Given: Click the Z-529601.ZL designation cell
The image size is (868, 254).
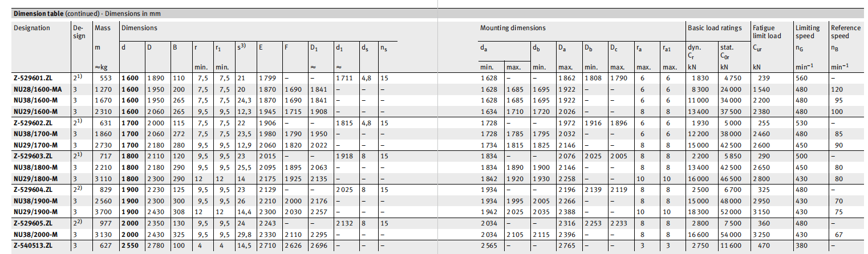Looking at the screenshot, I should 33,78.
